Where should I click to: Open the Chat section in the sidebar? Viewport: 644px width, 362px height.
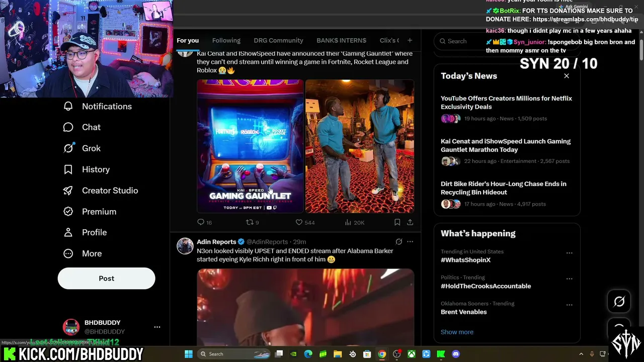(x=82, y=127)
